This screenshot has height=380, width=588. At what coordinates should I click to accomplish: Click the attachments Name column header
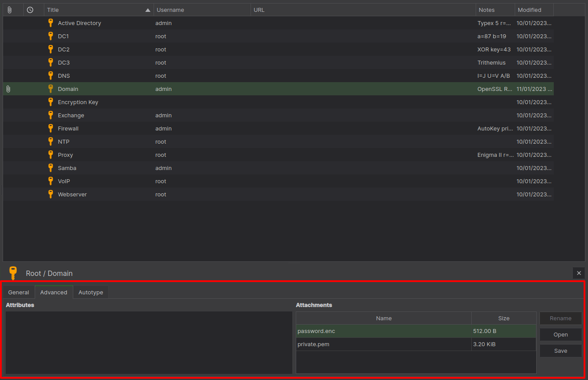pyautogui.click(x=384, y=318)
